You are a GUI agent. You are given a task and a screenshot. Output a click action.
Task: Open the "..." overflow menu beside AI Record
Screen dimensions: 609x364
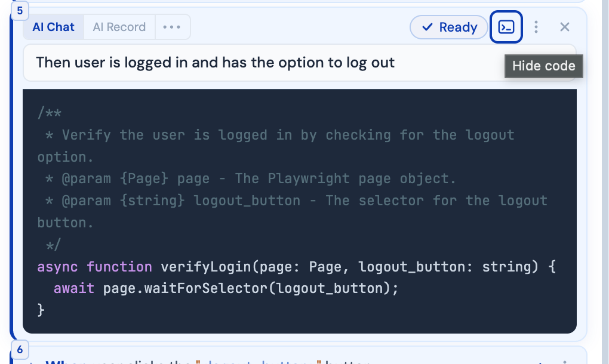[x=173, y=27]
